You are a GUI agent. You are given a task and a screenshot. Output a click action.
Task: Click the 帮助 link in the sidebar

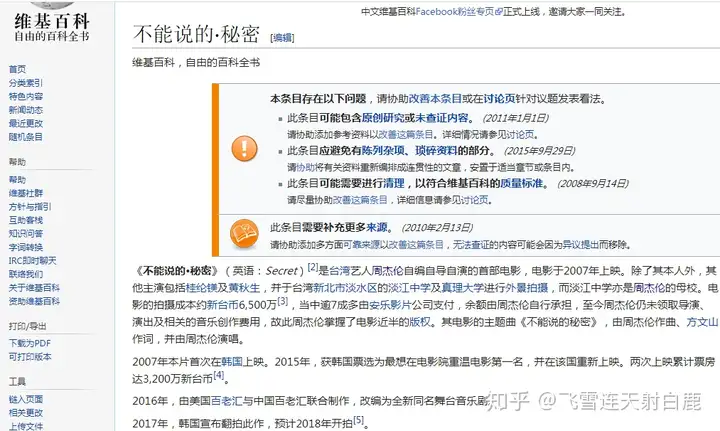pos(17,179)
